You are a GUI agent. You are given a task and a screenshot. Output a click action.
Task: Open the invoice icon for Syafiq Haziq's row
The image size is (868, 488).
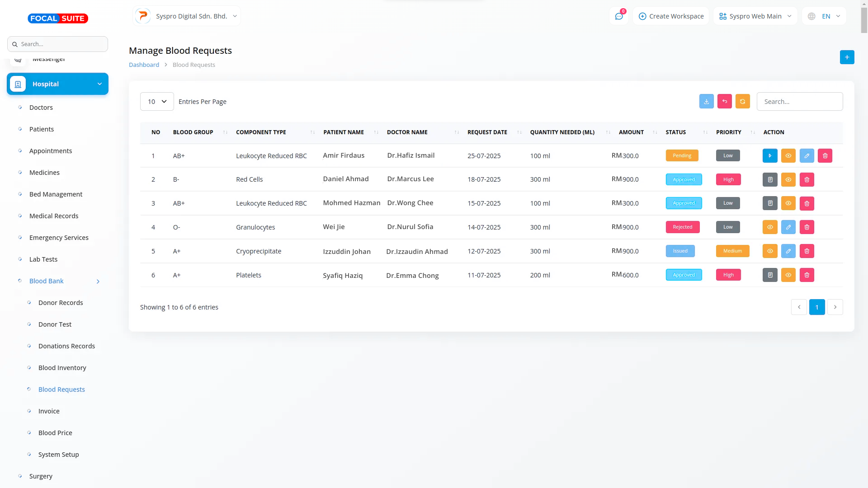click(x=770, y=275)
